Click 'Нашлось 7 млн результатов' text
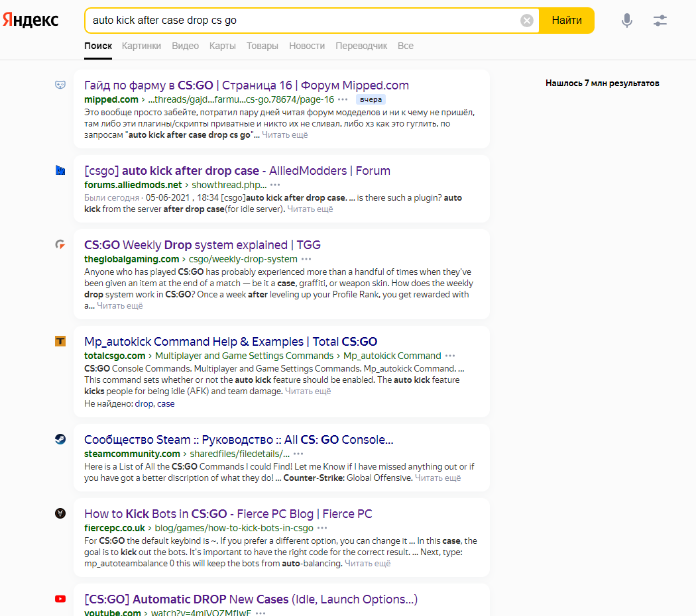 point(602,83)
